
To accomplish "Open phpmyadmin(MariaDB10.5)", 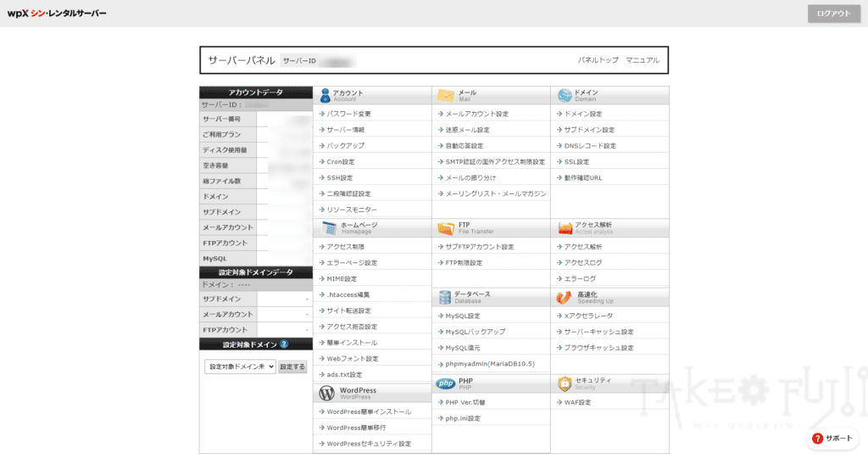I will (490, 364).
